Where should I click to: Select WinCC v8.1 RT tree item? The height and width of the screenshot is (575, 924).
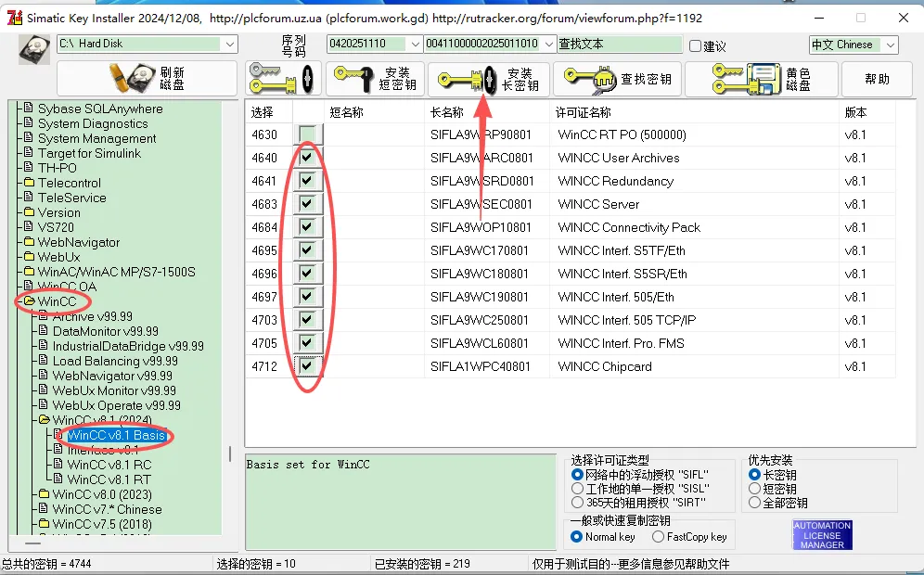[x=109, y=479]
